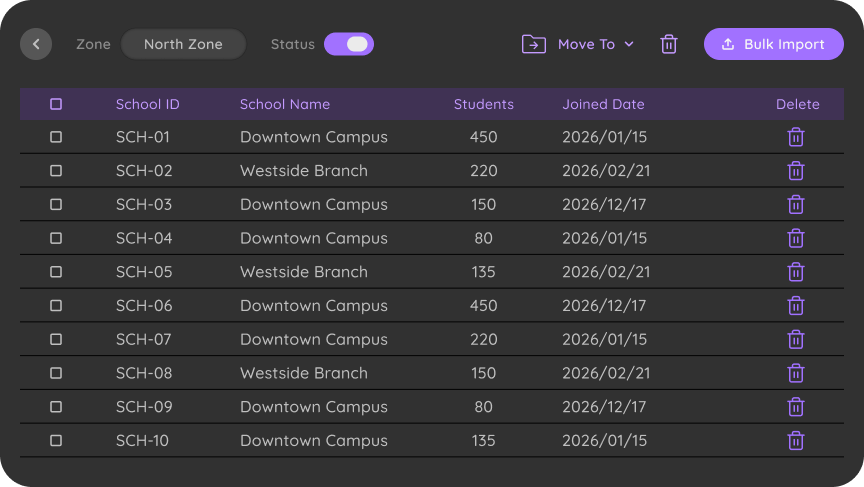Screen dimensions: 864x487
Task: Delete the SCH-10 row using its trash icon
Action: (x=796, y=441)
